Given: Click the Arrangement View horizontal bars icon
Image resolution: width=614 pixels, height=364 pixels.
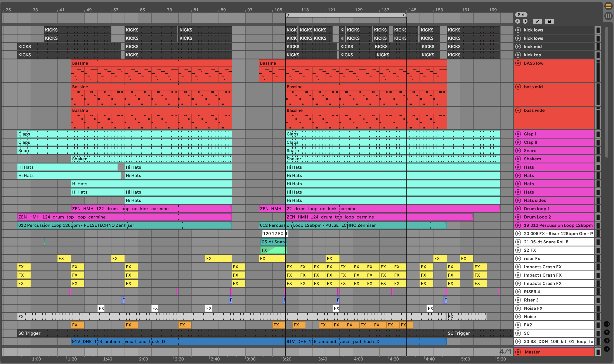Looking at the screenshot, I should pos(608,6).
